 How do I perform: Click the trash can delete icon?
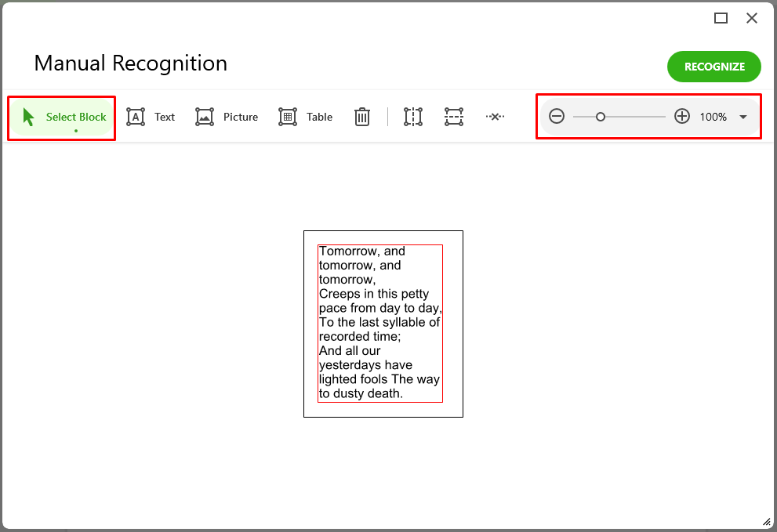[362, 118]
